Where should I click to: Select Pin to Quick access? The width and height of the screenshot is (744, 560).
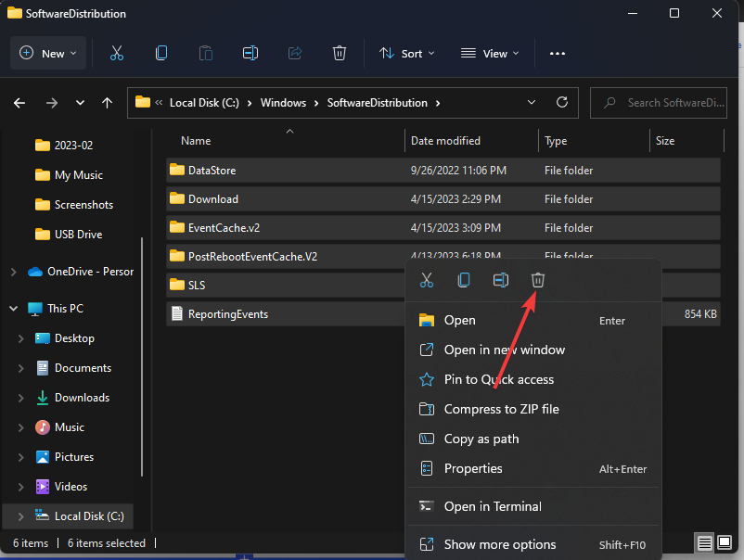tap(532, 379)
